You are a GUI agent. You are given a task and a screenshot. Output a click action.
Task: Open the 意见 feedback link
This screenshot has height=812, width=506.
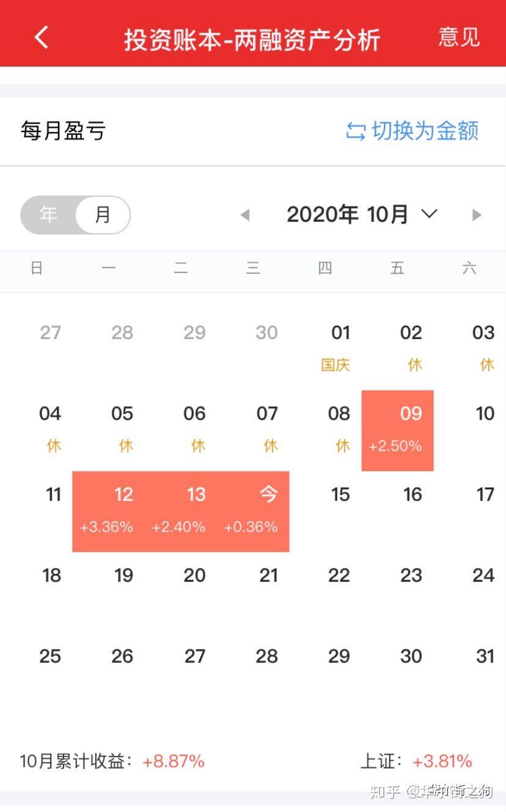459,37
